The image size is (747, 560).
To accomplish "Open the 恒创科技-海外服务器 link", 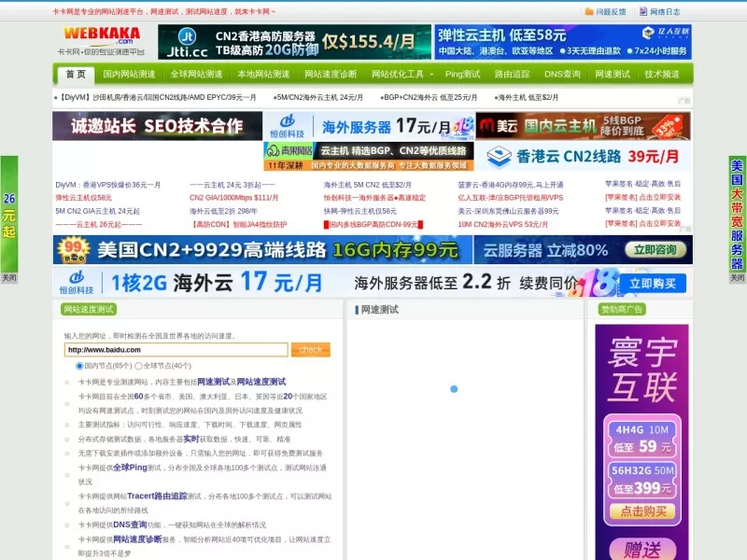I will coord(375,198).
